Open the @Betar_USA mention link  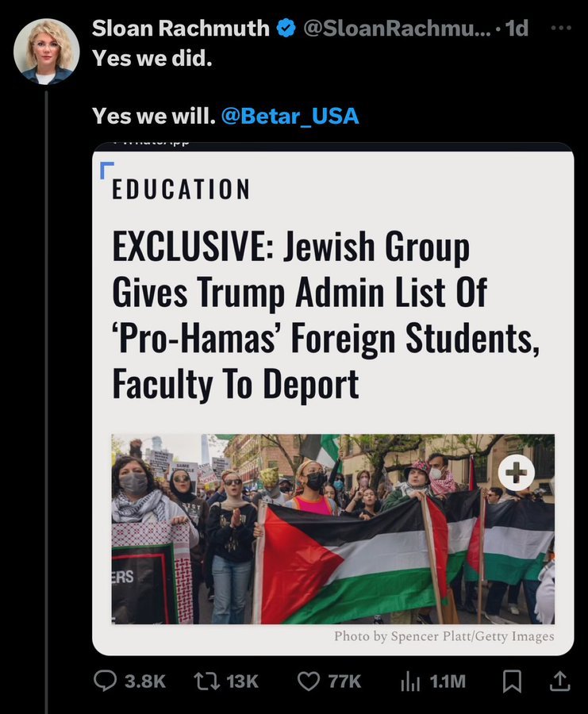290,116
